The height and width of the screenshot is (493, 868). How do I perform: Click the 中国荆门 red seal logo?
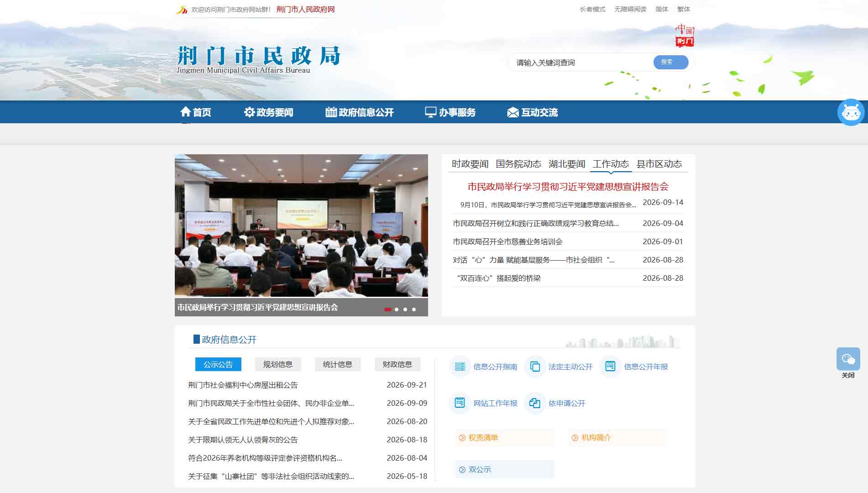(685, 35)
